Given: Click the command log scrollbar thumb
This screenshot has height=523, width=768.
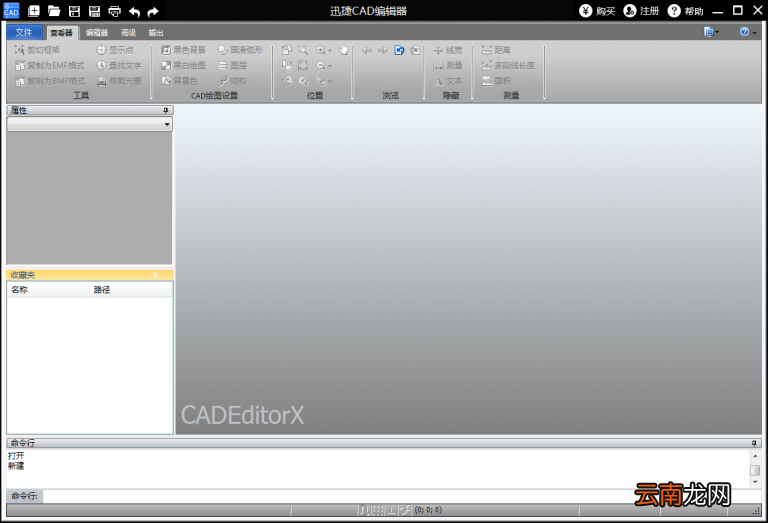Looking at the screenshot, I should 755,470.
